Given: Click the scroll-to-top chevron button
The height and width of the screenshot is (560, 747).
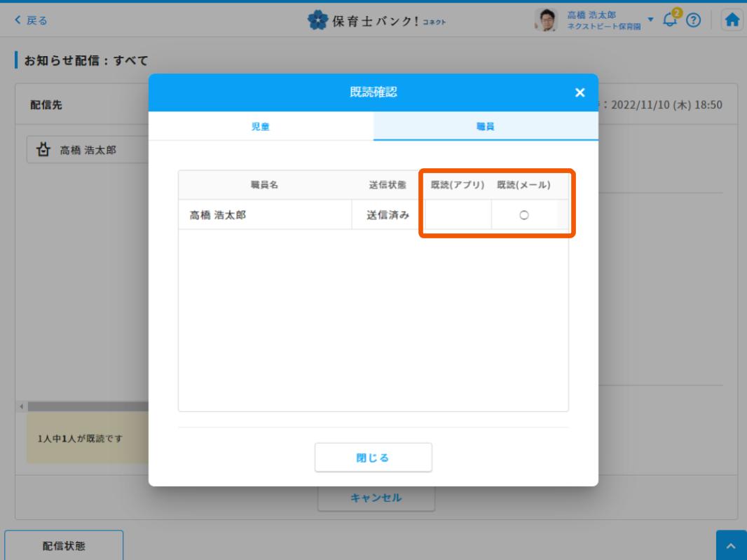Looking at the screenshot, I should [x=731, y=545].
